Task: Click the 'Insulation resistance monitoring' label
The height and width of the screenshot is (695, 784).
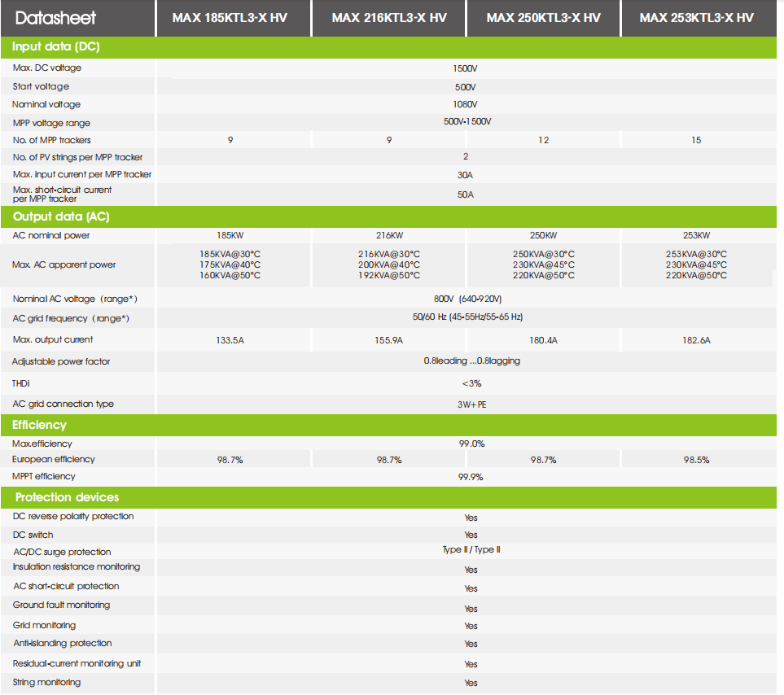Action: click(77, 566)
